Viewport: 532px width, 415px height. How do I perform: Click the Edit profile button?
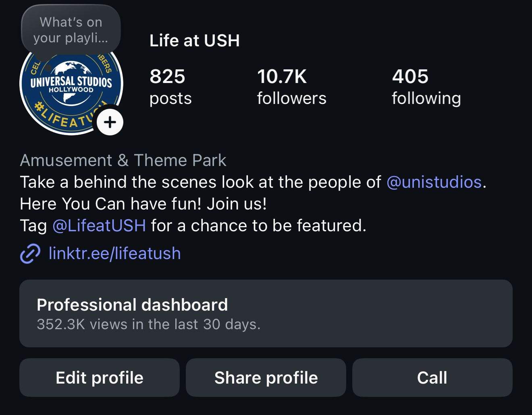[100, 378]
